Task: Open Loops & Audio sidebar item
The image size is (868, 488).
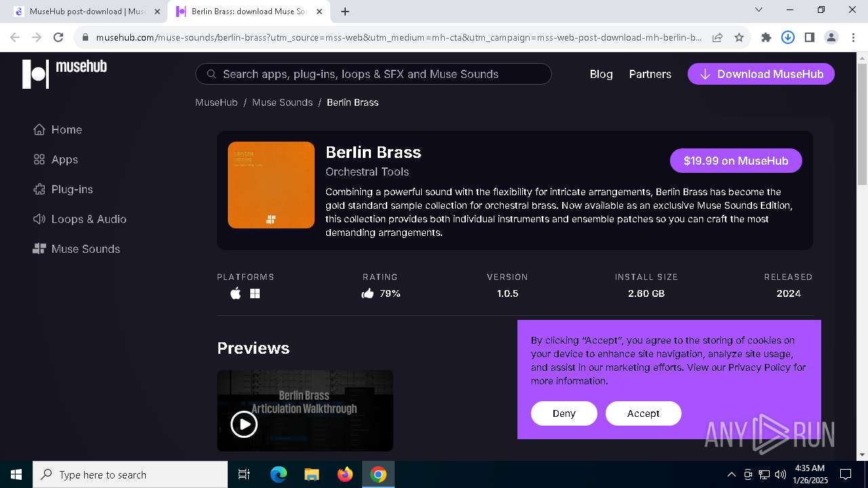Action: tap(79, 219)
